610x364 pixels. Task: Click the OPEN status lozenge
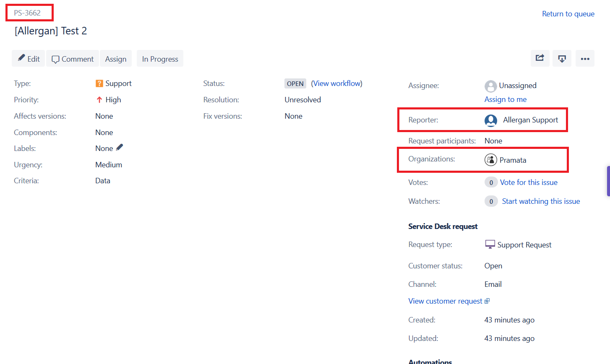(295, 83)
